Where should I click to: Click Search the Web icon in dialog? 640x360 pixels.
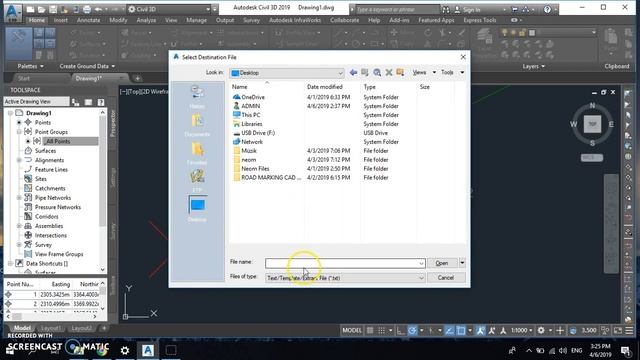(377, 72)
